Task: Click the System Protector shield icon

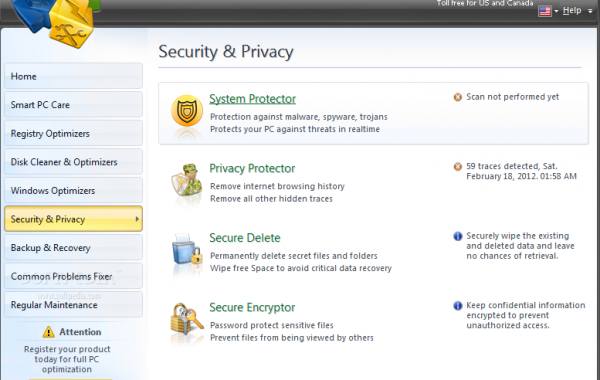Action: [187, 111]
